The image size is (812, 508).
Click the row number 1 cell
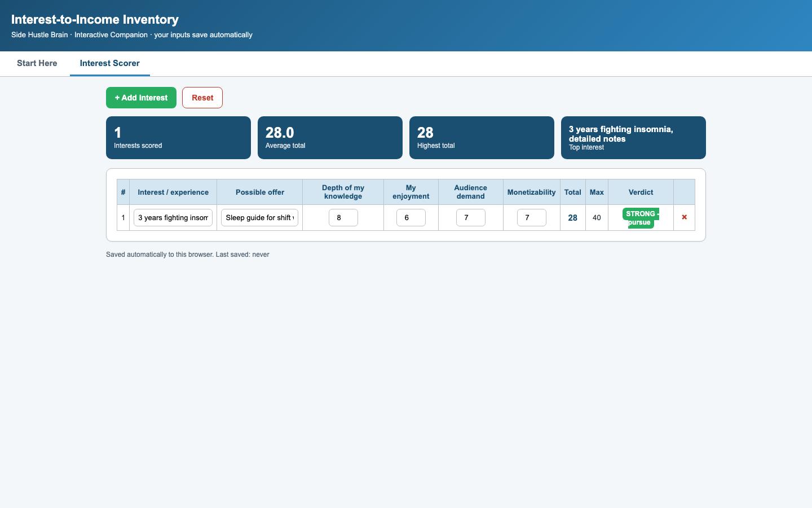coord(123,217)
